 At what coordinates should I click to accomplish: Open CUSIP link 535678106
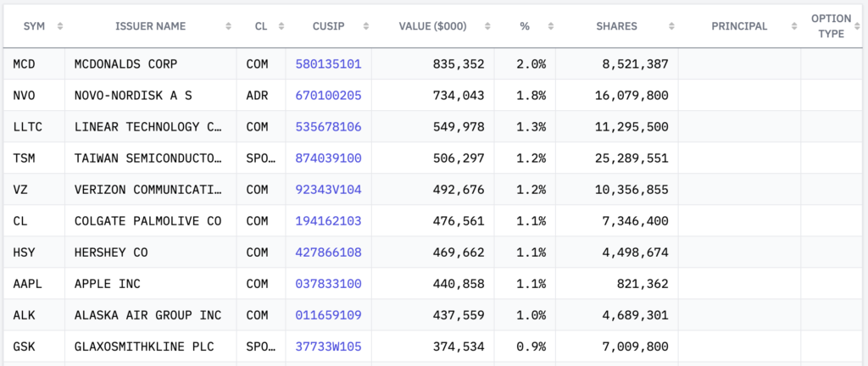[328, 127]
